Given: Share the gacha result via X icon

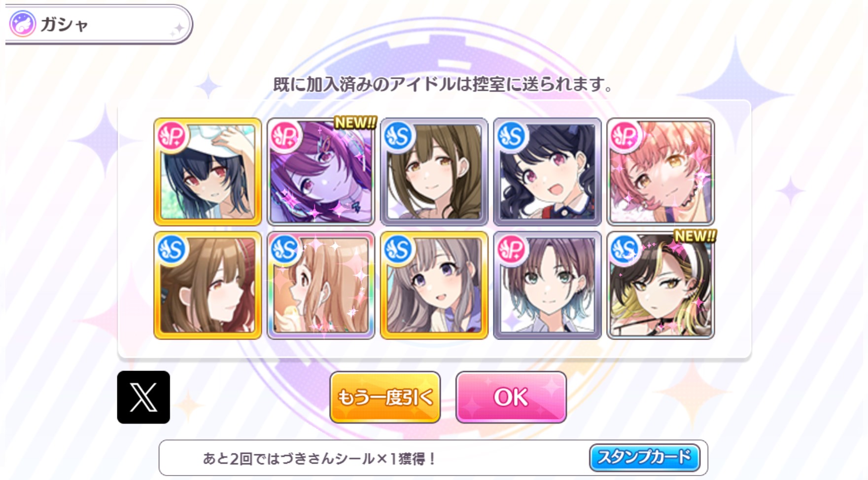Looking at the screenshot, I should click(x=143, y=397).
